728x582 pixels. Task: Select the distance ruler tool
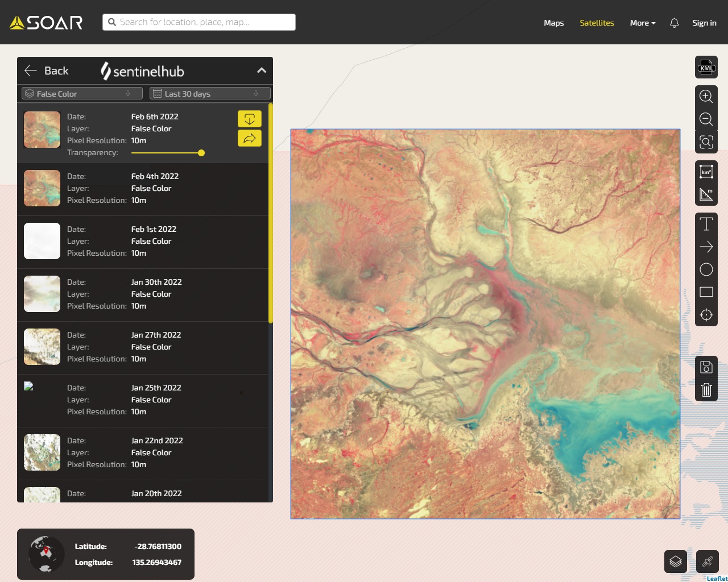[706, 194]
